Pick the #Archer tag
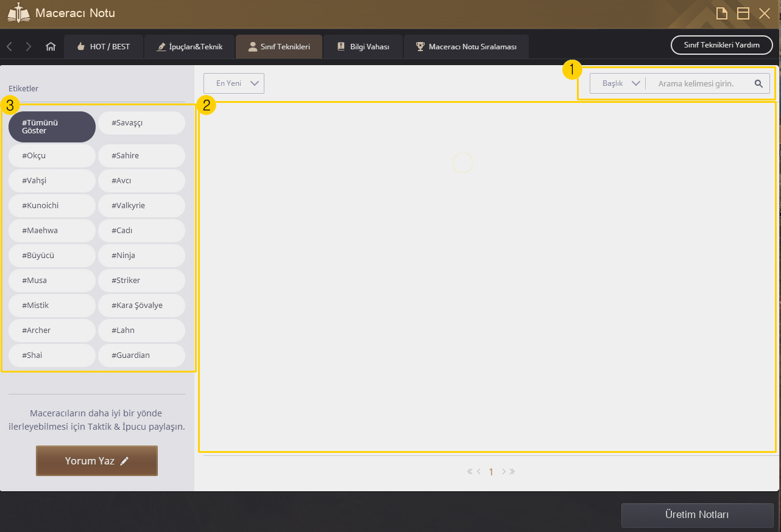Image resolution: width=781 pixels, height=532 pixels. [52, 331]
